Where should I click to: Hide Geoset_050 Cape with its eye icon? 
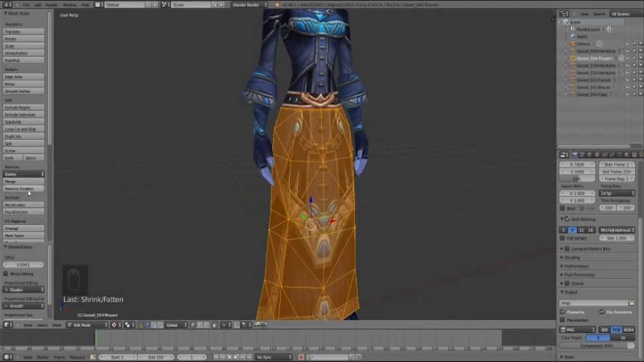pyautogui.click(x=627, y=95)
